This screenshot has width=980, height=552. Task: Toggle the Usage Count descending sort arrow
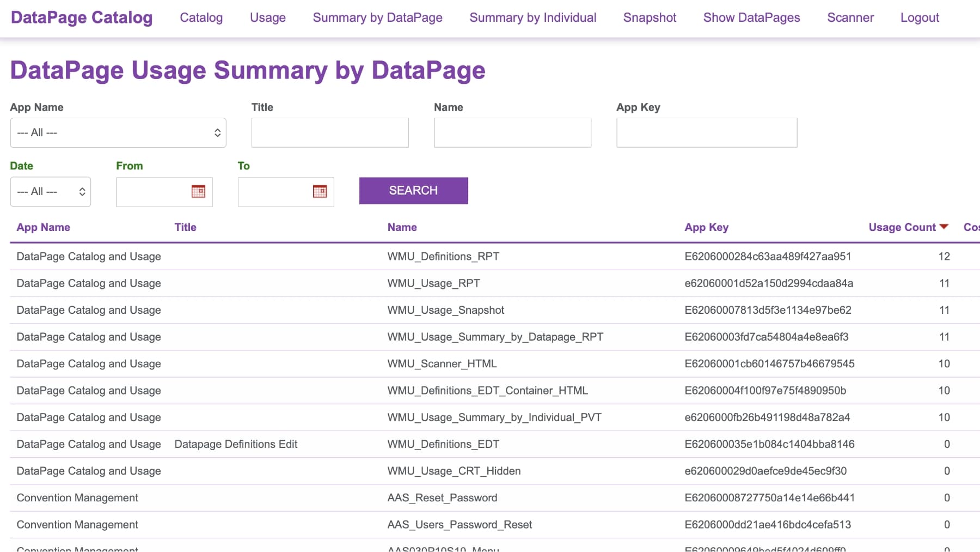(944, 227)
